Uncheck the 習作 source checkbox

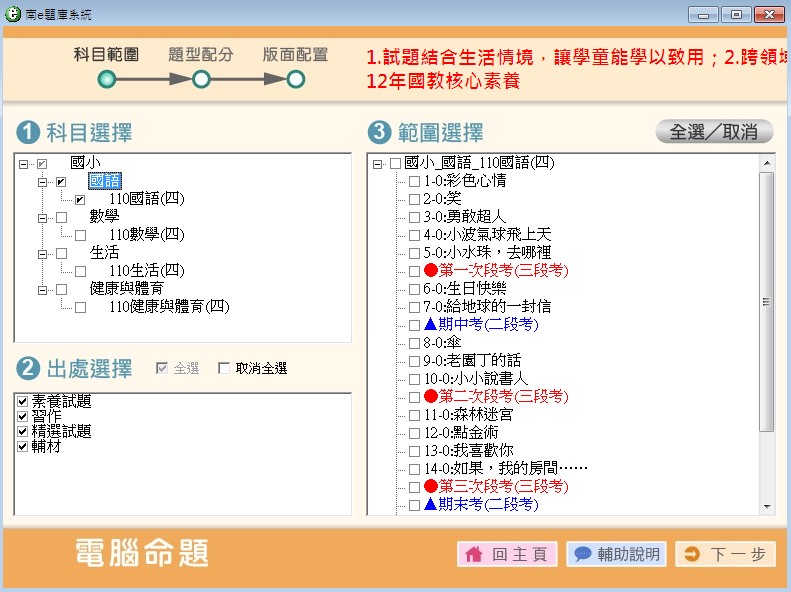[x=22, y=417]
